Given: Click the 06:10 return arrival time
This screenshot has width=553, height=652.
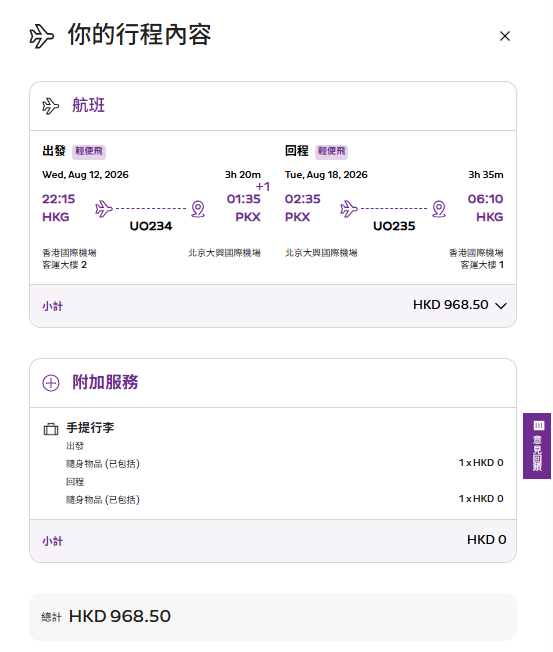Looking at the screenshot, I should (x=486, y=199).
